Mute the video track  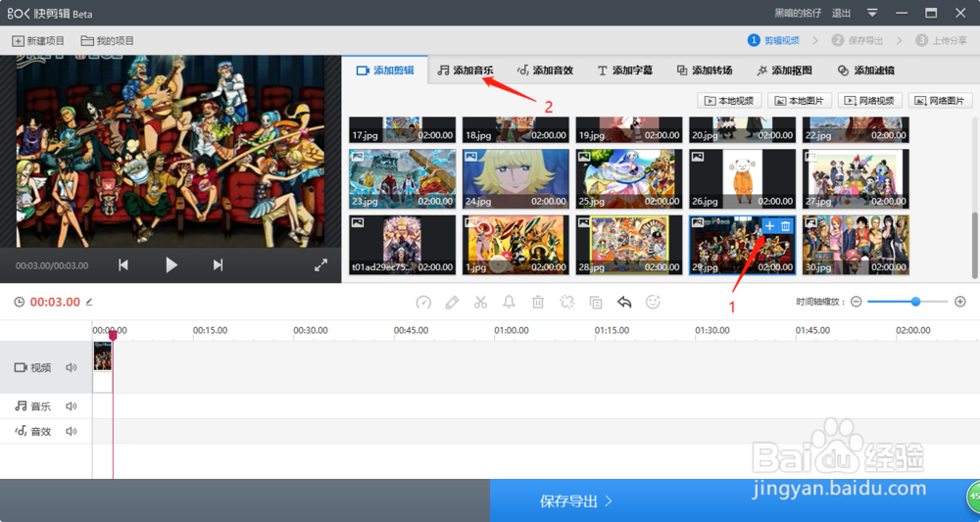[72, 367]
